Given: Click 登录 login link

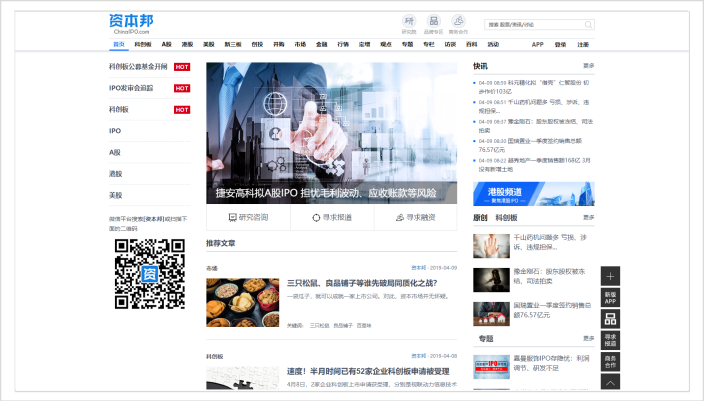Looking at the screenshot, I should pyautogui.click(x=560, y=44).
